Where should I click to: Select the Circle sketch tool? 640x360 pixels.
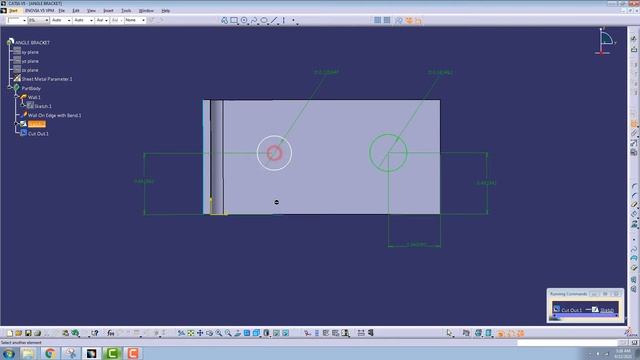coord(244,20)
